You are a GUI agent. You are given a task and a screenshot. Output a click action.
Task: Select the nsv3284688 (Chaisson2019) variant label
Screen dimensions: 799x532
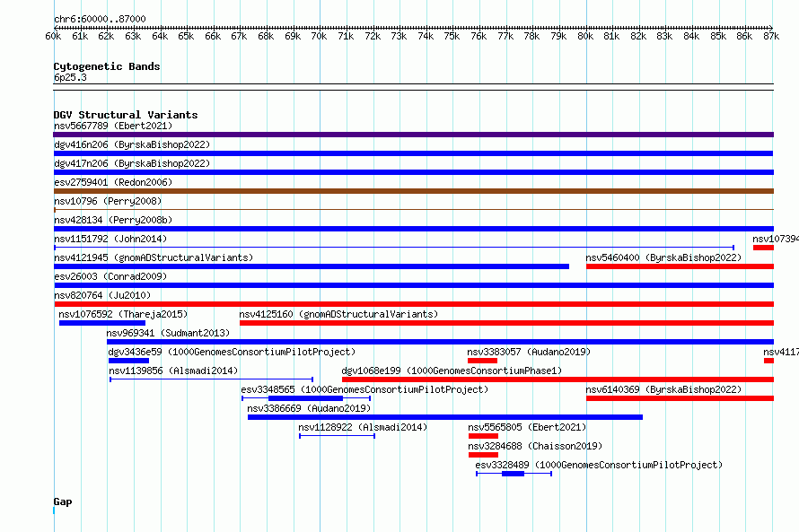[x=535, y=446]
